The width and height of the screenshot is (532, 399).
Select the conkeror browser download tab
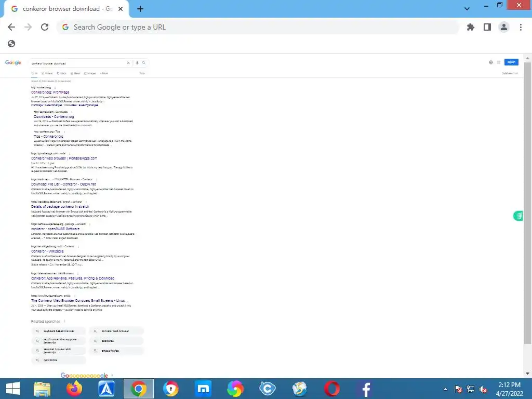click(x=66, y=9)
